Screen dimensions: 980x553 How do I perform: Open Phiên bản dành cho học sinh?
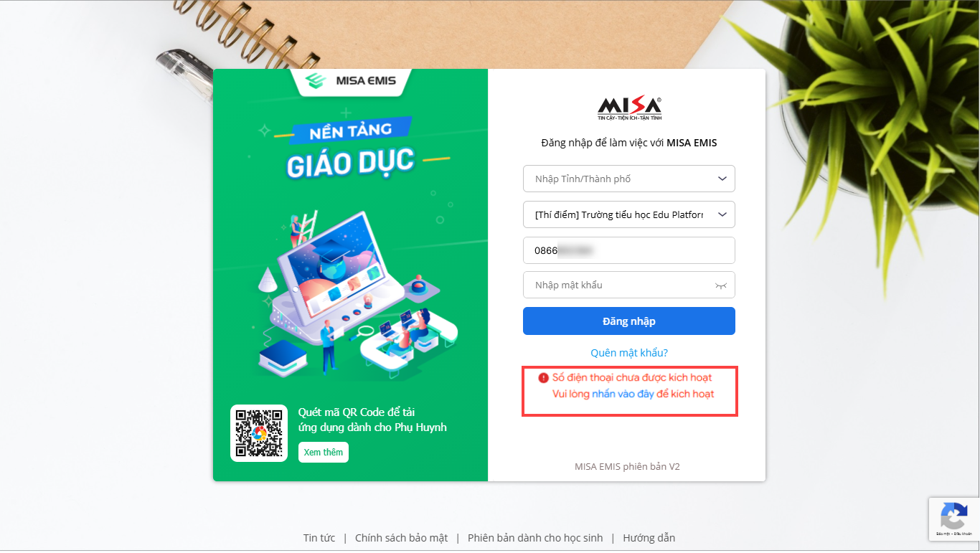pos(535,538)
